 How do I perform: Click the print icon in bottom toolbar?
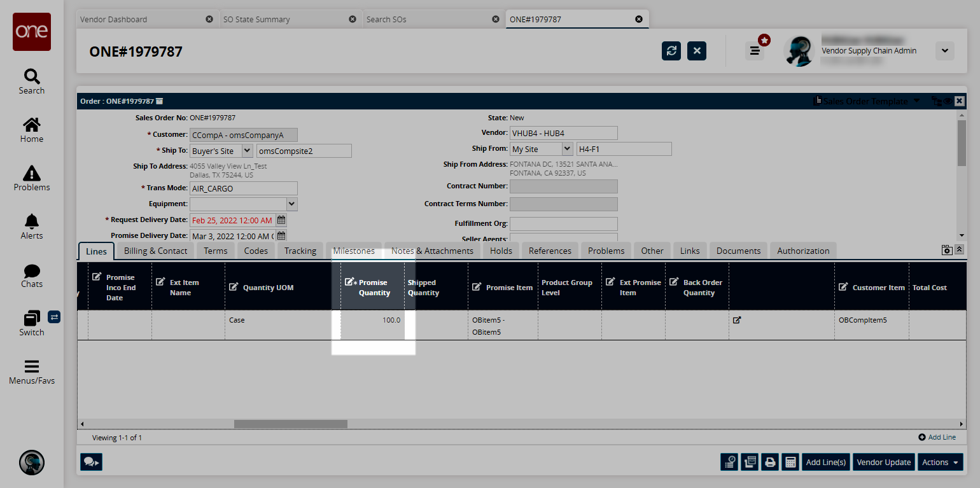coord(770,462)
